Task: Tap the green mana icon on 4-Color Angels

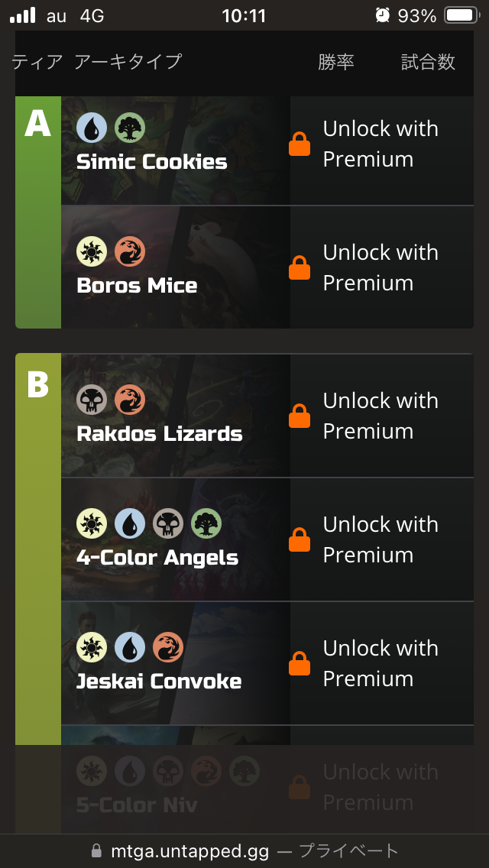Action: [206, 523]
